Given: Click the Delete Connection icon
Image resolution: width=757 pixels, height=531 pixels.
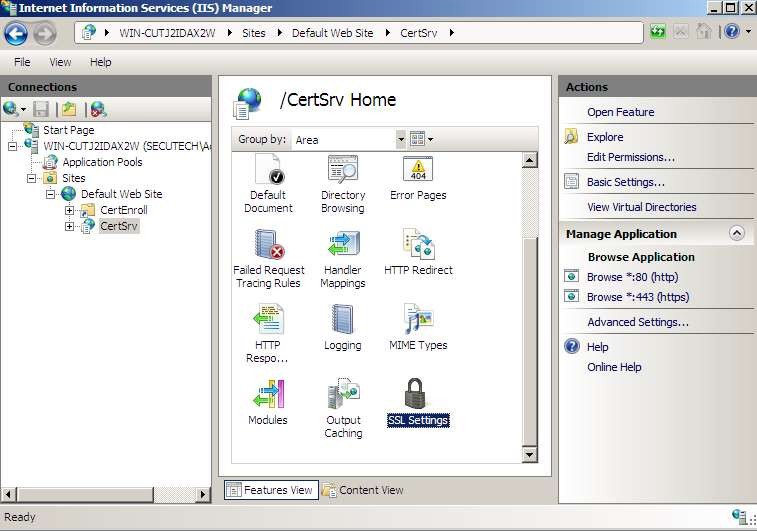Looking at the screenshot, I should 98,110.
